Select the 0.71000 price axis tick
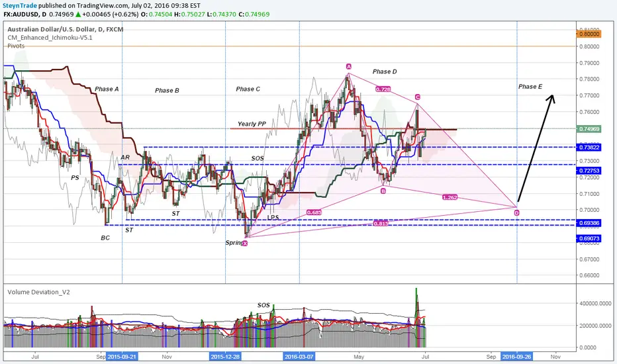The width and height of the screenshot is (617, 364). pos(589,194)
